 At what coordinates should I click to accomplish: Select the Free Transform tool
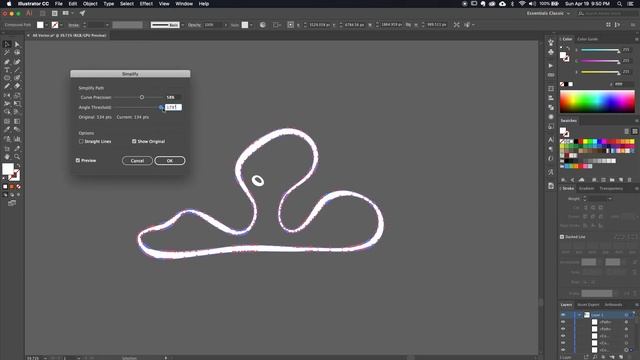pyautogui.click(x=17, y=104)
